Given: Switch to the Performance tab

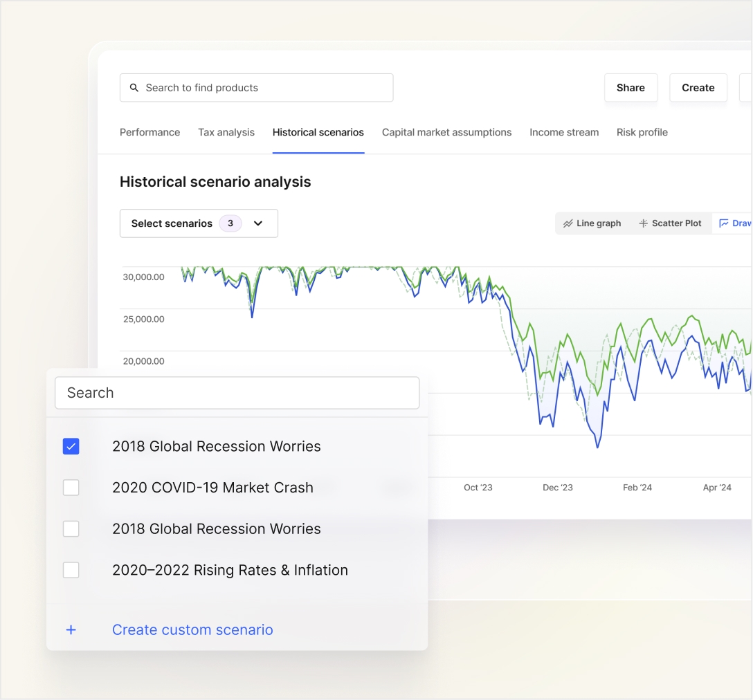Looking at the screenshot, I should [149, 132].
